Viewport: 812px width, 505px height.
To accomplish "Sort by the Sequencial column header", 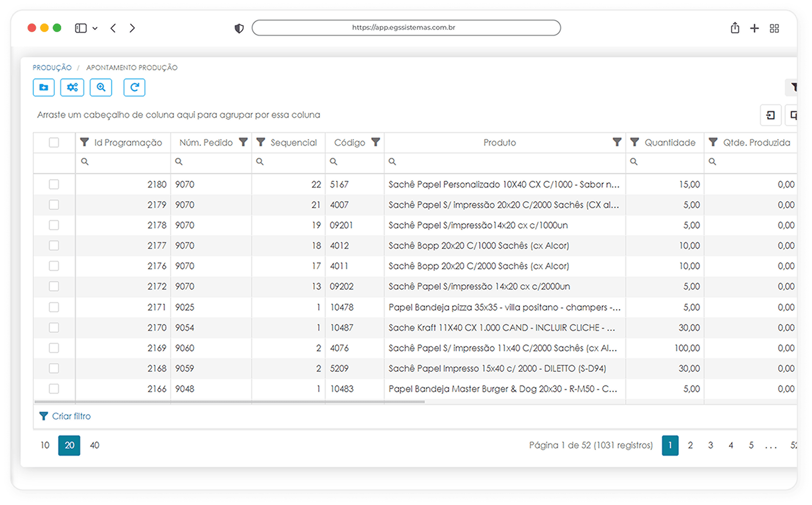I will click(x=293, y=142).
